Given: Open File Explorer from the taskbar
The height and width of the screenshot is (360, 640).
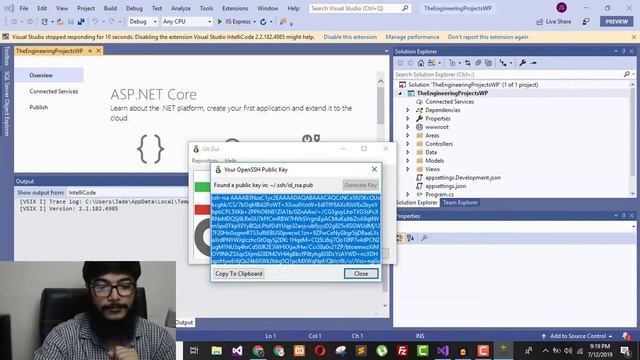Looking at the screenshot, I should (217, 351).
